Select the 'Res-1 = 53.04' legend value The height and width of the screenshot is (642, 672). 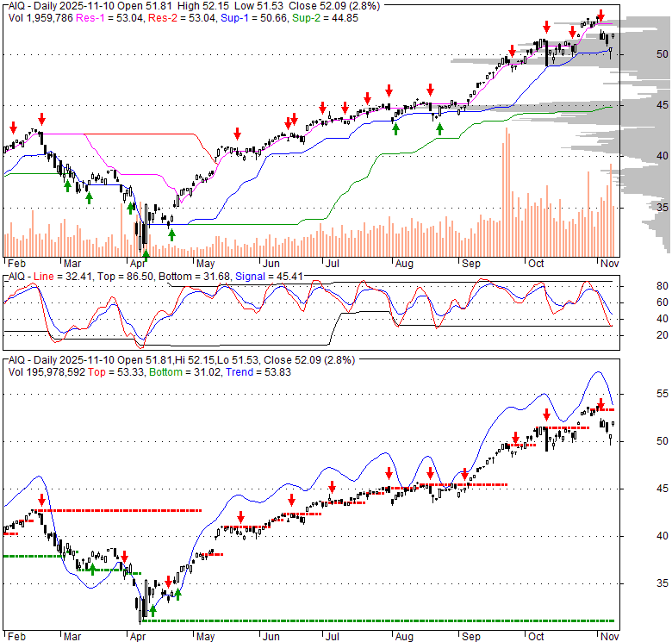click(109, 18)
